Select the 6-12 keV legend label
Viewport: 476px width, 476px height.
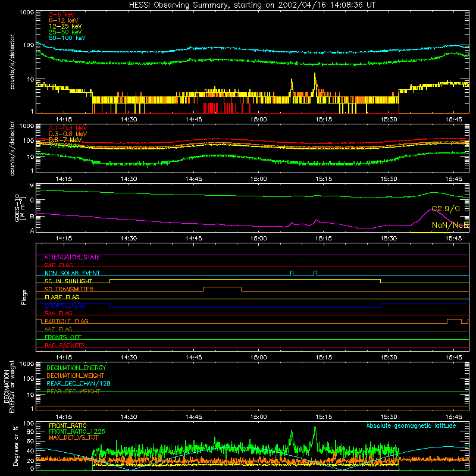pos(64,20)
